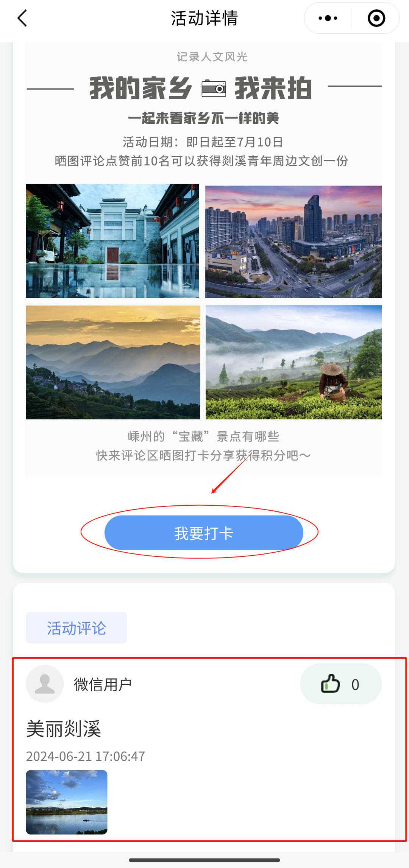Open the comment's lake photo thumbnail
Image resolution: width=409 pixels, height=868 pixels.
tap(67, 802)
